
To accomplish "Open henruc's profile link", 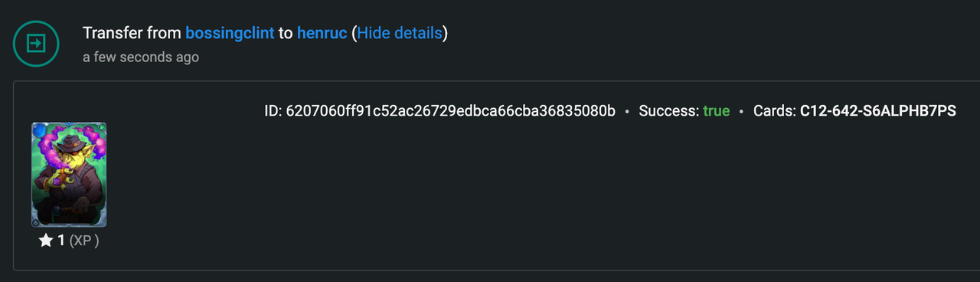I will point(322,34).
